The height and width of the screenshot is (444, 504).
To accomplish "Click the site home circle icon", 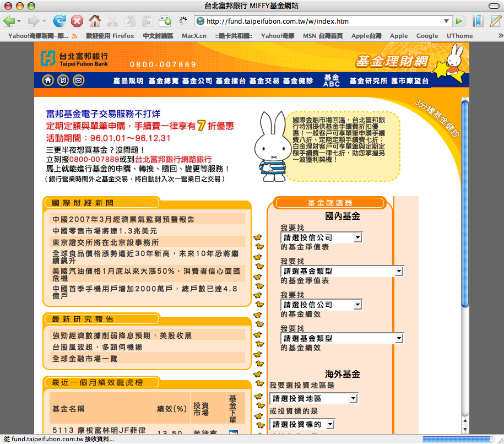I will click(48, 80).
